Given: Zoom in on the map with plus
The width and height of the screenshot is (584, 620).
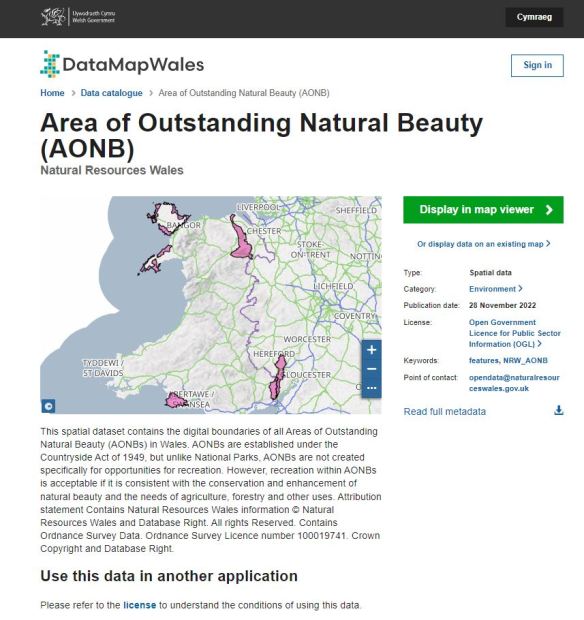Looking at the screenshot, I should coord(371,350).
